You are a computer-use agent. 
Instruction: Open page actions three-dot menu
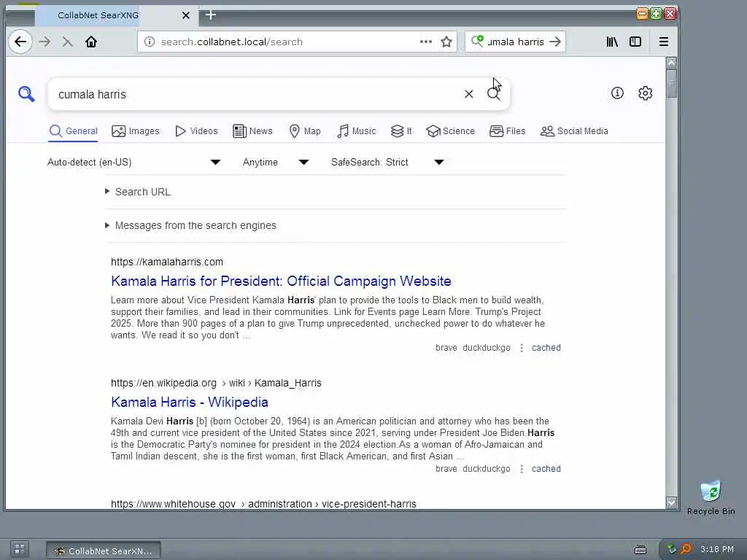426,42
